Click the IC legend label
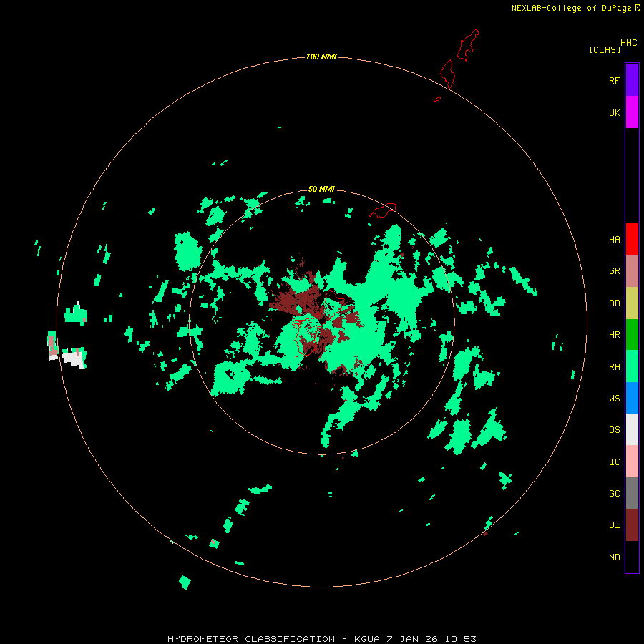Viewport: 644px width, 644px height. click(614, 462)
